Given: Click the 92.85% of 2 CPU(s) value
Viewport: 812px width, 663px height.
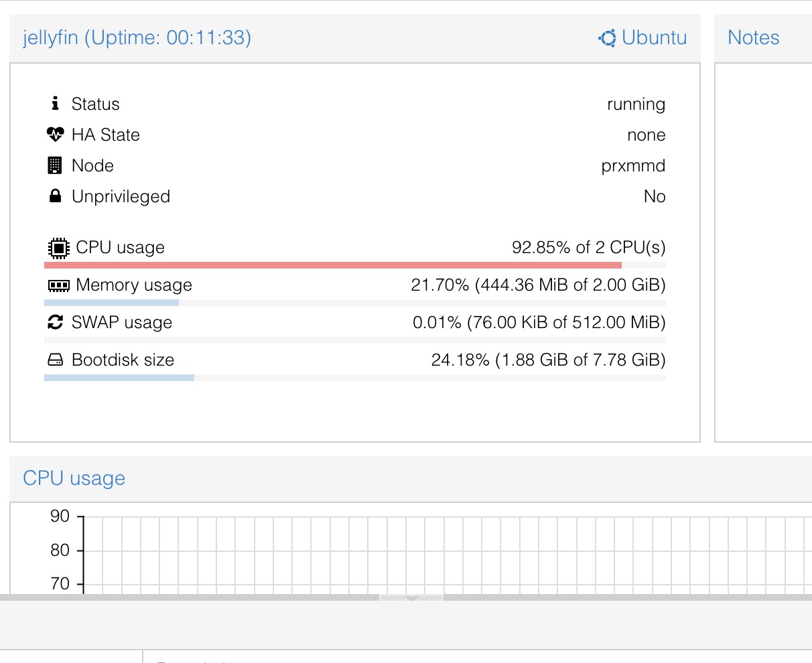Looking at the screenshot, I should (588, 247).
